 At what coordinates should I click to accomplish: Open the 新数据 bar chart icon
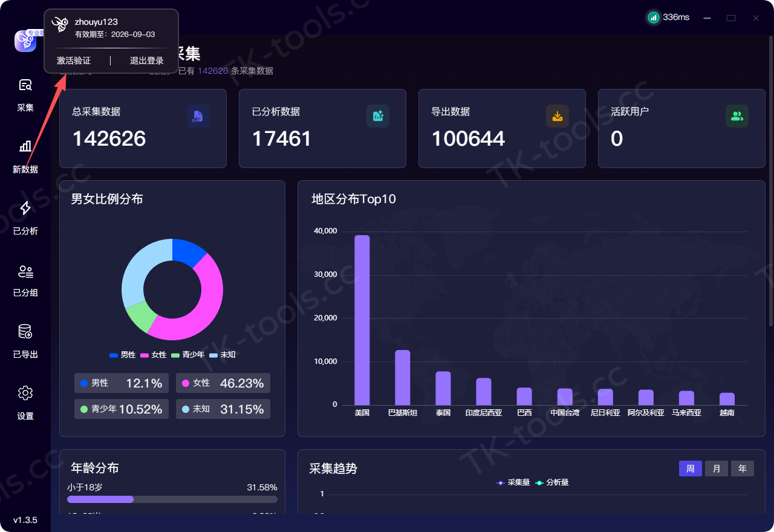[25, 146]
